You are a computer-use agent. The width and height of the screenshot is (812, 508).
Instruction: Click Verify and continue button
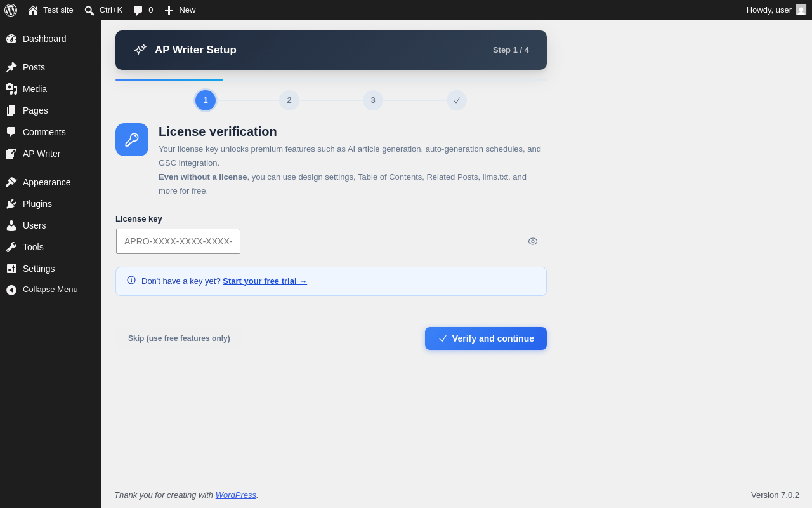coord(486,338)
